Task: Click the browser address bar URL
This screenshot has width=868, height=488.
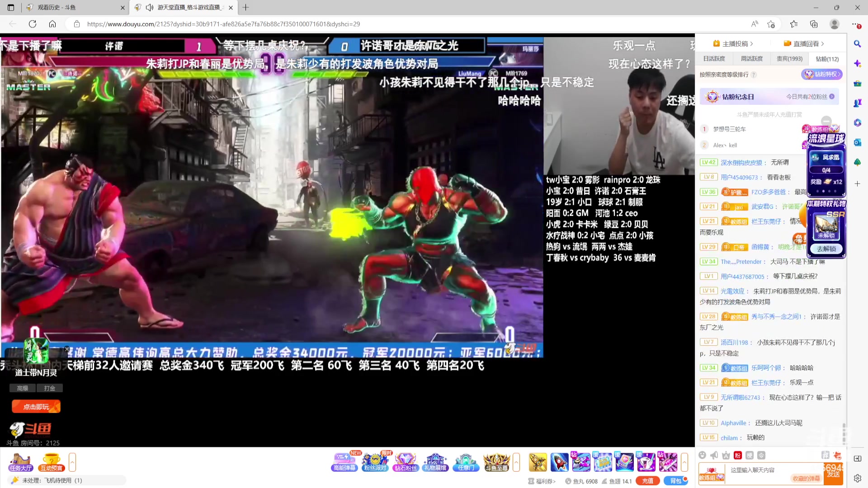Action: 223,24
